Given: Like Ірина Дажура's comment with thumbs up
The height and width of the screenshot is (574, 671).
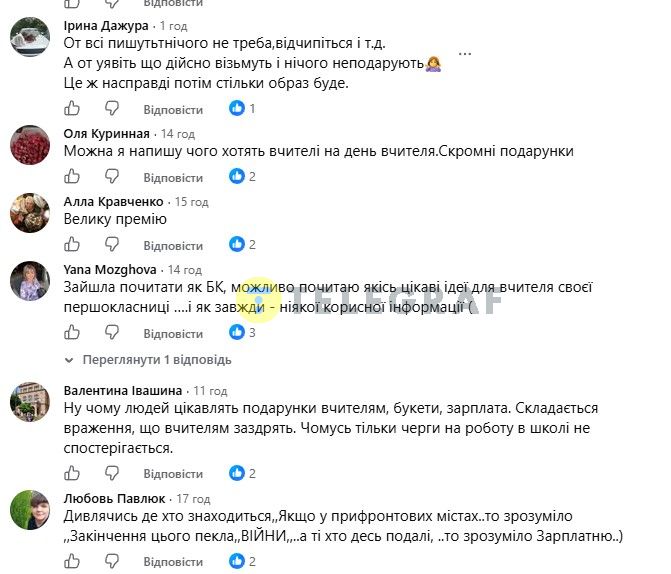Looking at the screenshot, I should [x=72, y=108].
